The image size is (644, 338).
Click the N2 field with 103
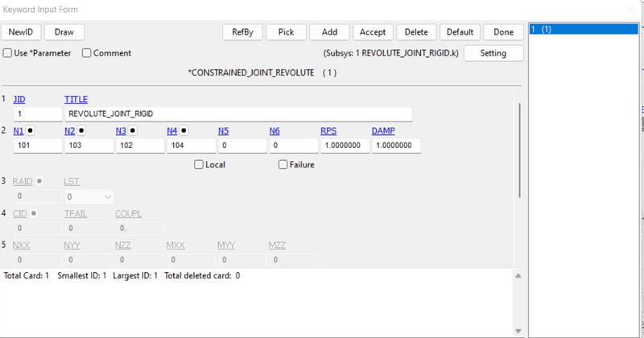(x=89, y=146)
